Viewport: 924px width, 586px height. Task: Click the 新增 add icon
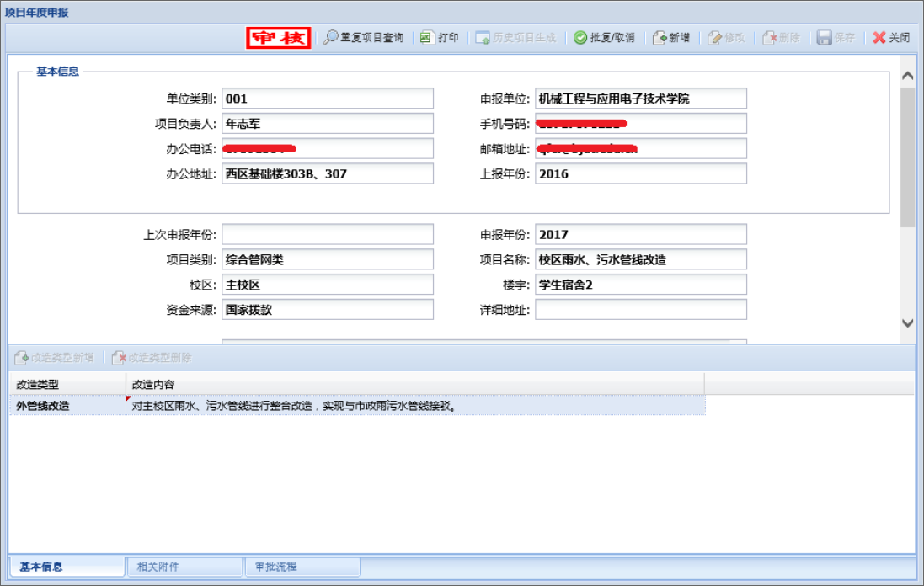tap(660, 38)
